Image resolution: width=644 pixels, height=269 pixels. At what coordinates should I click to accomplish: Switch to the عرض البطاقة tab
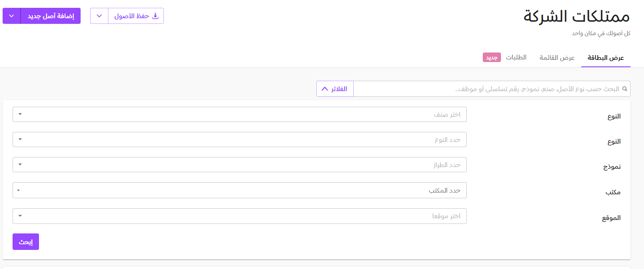[x=605, y=58]
